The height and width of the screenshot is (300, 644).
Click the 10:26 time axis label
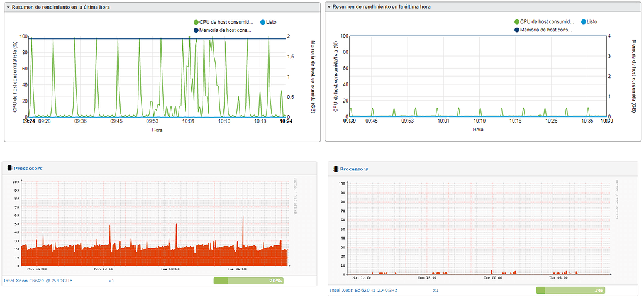552,121
